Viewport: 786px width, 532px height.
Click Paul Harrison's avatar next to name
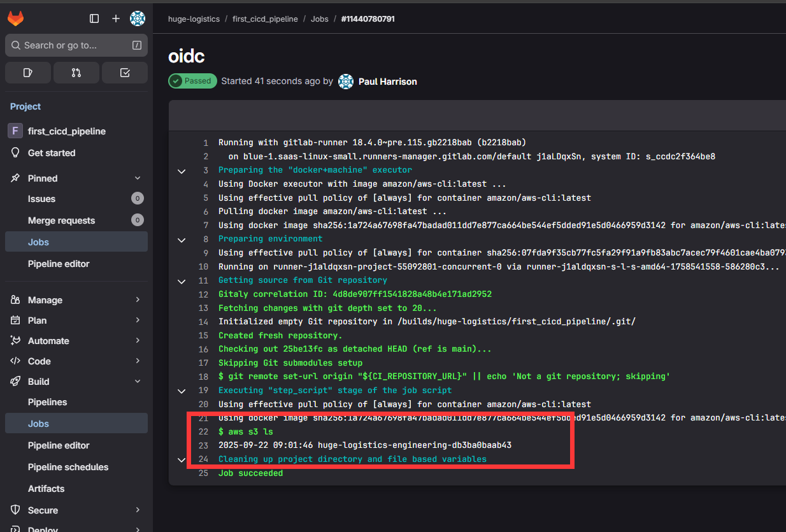tap(346, 82)
